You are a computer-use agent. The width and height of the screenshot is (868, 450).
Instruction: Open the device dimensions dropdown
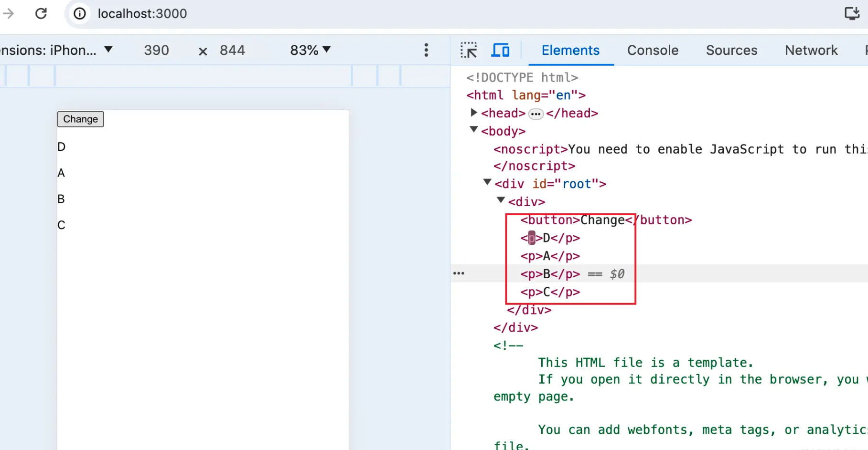click(56, 50)
